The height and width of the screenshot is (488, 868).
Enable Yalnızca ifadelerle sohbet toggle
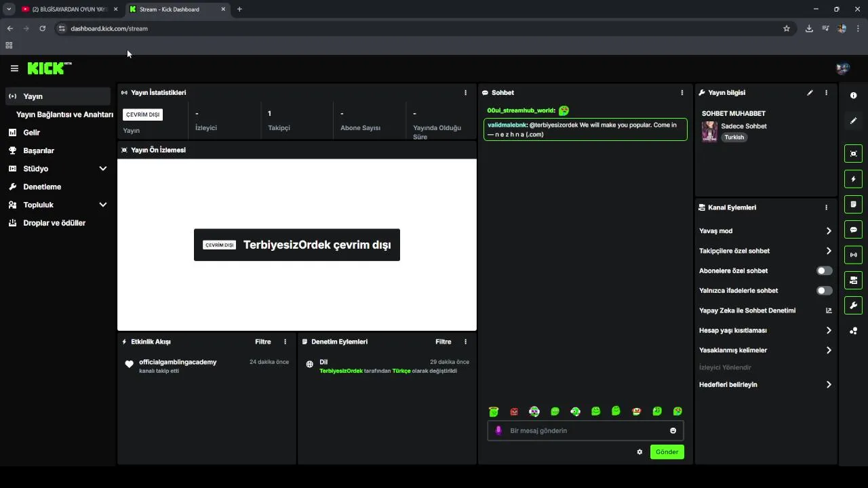click(x=824, y=291)
